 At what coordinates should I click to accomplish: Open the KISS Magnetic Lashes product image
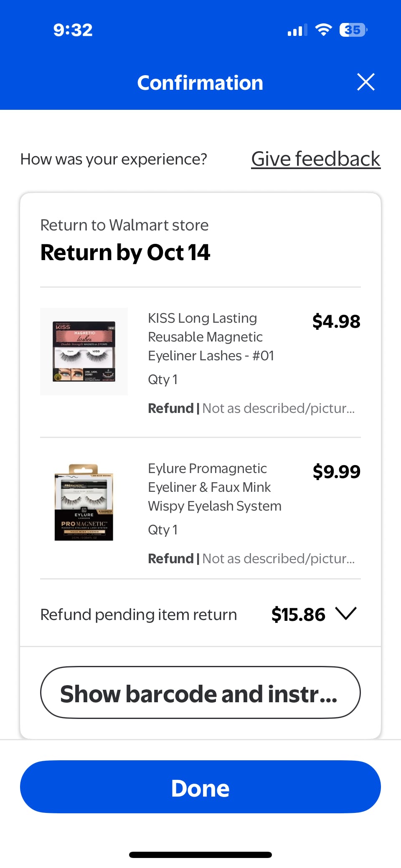click(84, 352)
